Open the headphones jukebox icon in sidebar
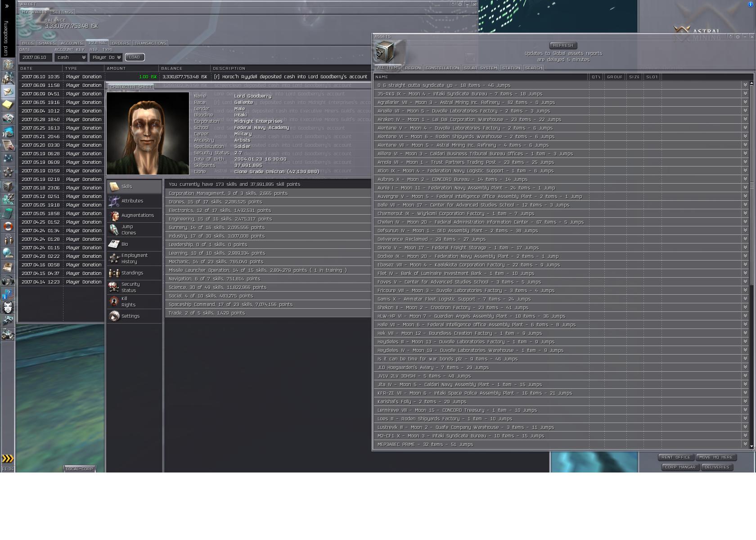Image resolution: width=756 pixels, height=540 pixels. (8, 280)
